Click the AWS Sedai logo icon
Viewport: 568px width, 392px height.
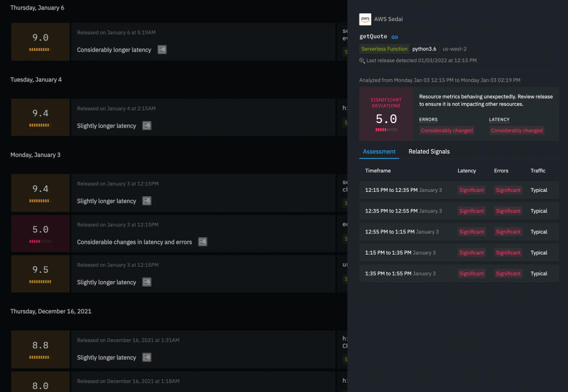365,19
